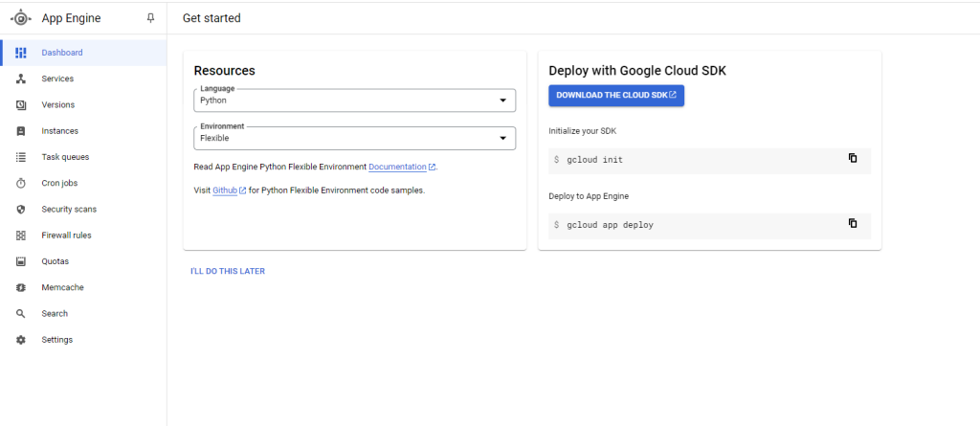This screenshot has width=980, height=426.
Task: Pin the App Engine sidebar
Action: point(149,18)
